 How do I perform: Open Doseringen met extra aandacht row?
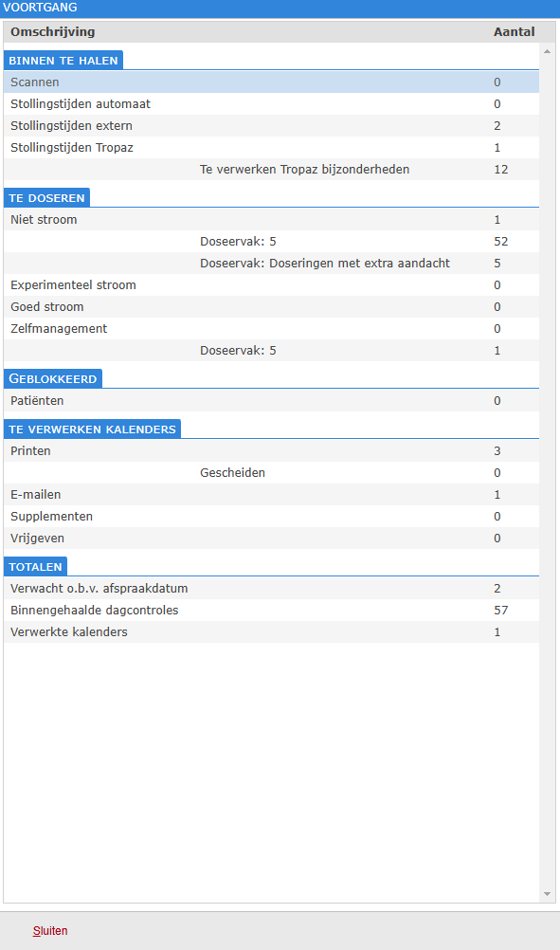pyautogui.click(x=271, y=263)
